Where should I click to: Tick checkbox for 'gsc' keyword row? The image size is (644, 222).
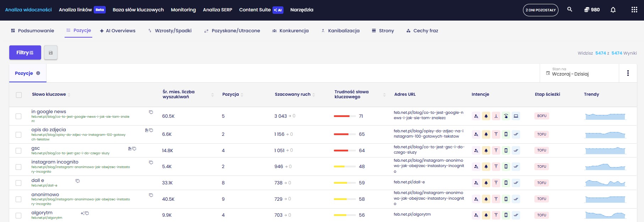18,151
